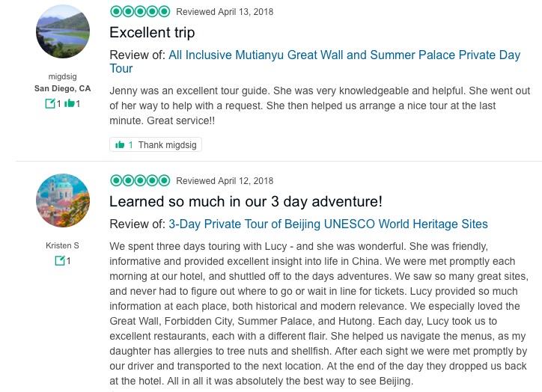This screenshot has height=392, width=542.
Task: Click the Kristen S username
Action: (63, 245)
